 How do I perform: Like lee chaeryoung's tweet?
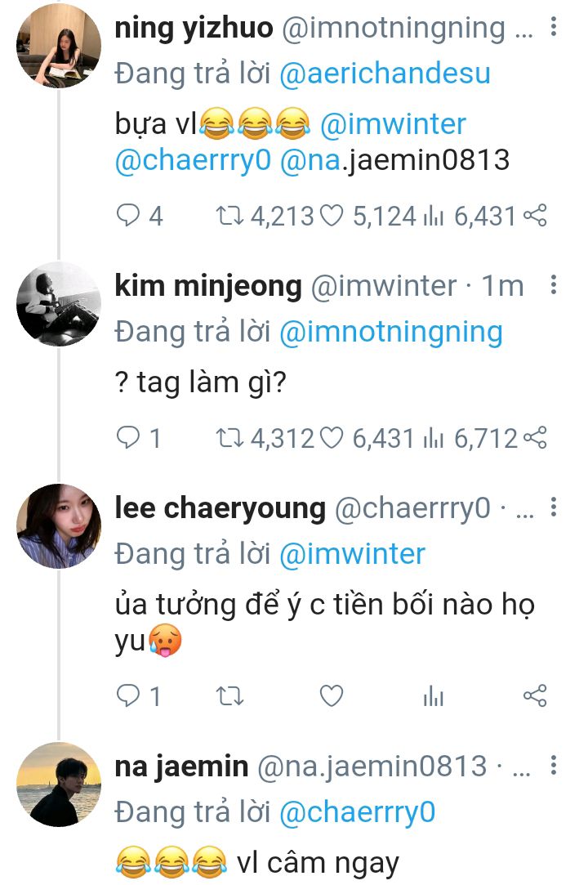point(331,696)
